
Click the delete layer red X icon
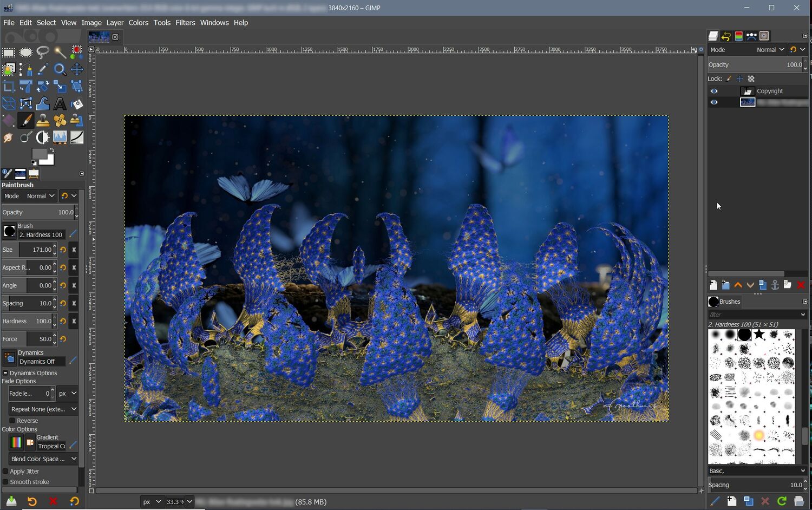pos(801,285)
